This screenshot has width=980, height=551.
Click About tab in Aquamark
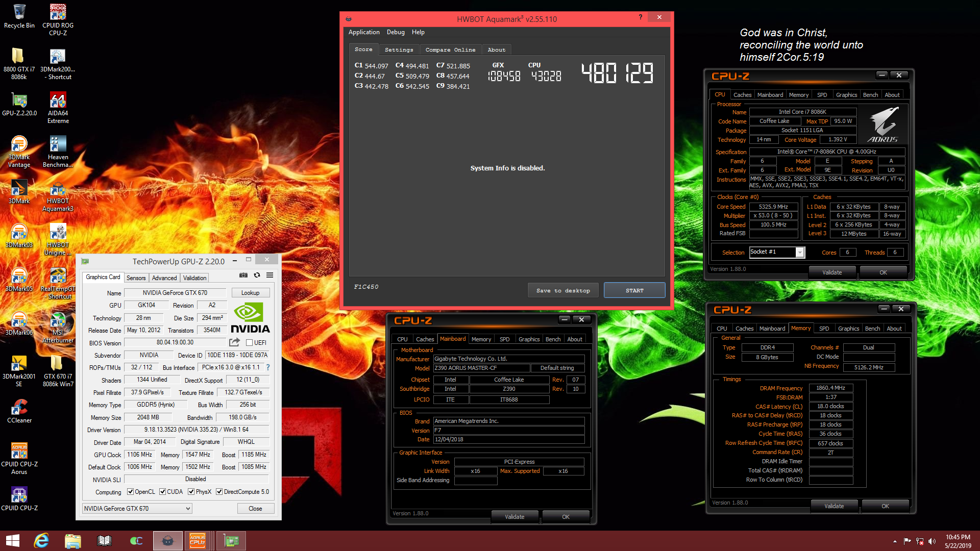tap(496, 50)
